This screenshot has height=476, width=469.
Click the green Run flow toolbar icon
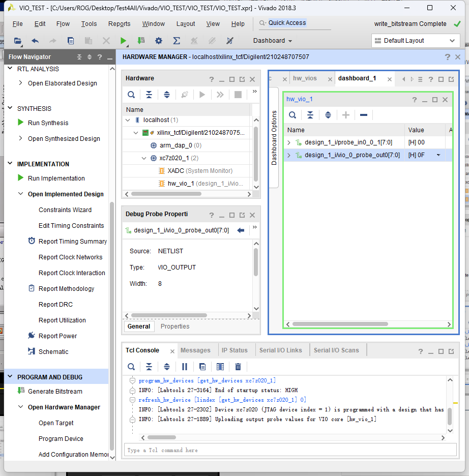123,41
